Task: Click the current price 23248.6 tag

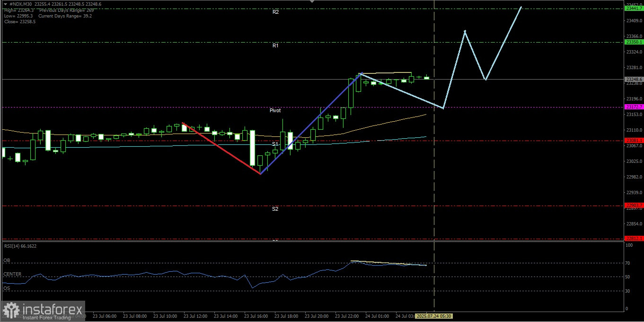Action: (x=634, y=79)
